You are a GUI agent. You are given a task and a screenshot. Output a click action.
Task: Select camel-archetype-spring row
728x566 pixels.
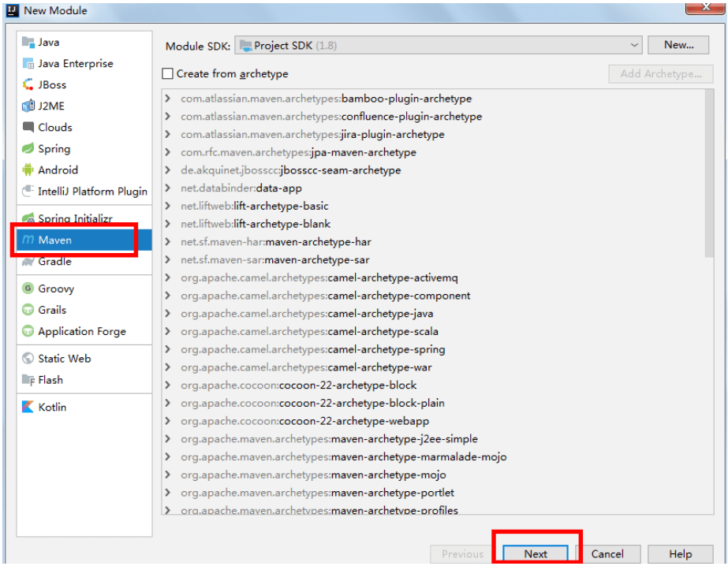click(433, 349)
